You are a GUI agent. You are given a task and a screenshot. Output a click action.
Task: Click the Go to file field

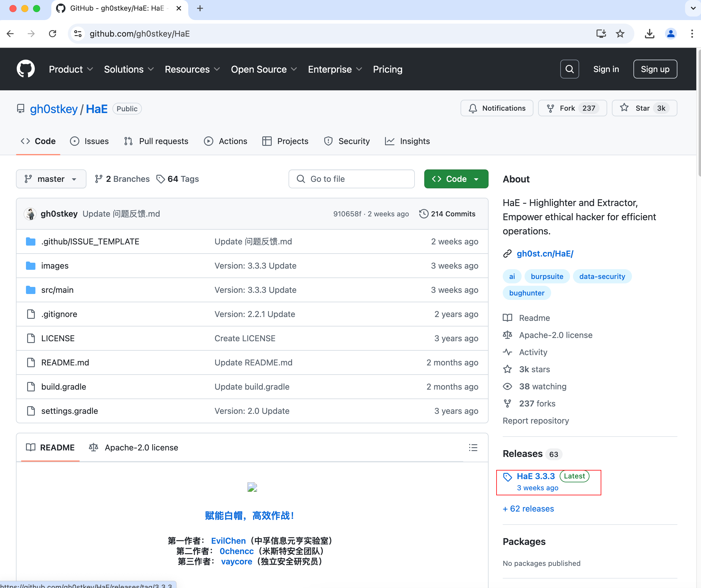click(351, 179)
